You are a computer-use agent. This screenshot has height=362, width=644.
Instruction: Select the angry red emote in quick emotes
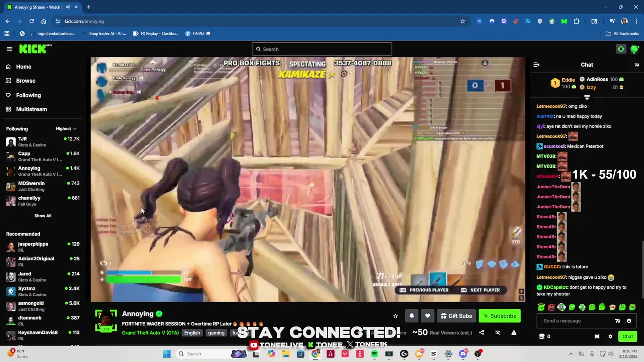click(551, 307)
